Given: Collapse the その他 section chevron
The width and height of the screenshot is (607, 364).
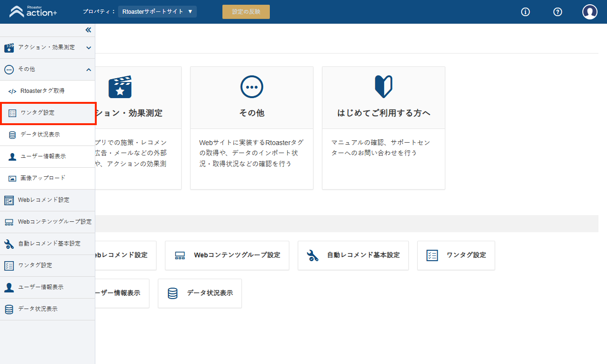Looking at the screenshot, I should tap(89, 70).
